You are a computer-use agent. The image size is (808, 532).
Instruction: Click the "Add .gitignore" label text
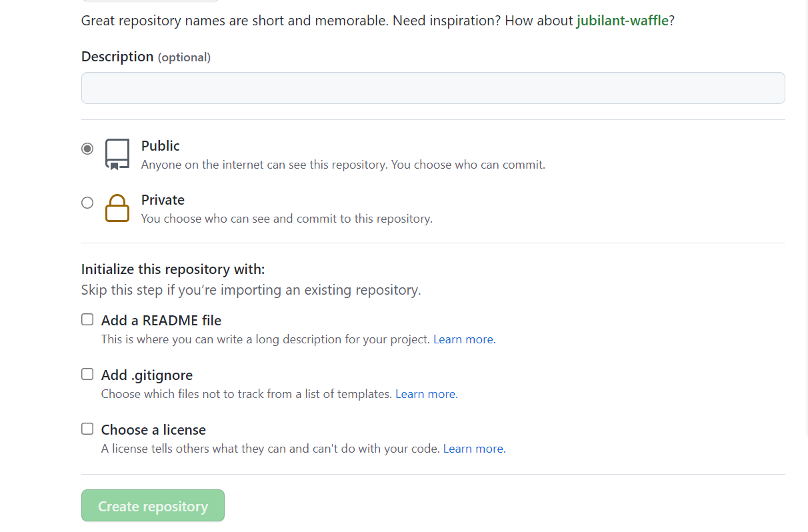[147, 375]
